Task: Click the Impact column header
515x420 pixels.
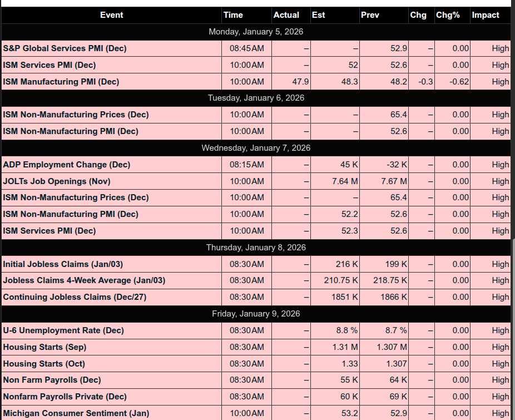Action: 486,15
